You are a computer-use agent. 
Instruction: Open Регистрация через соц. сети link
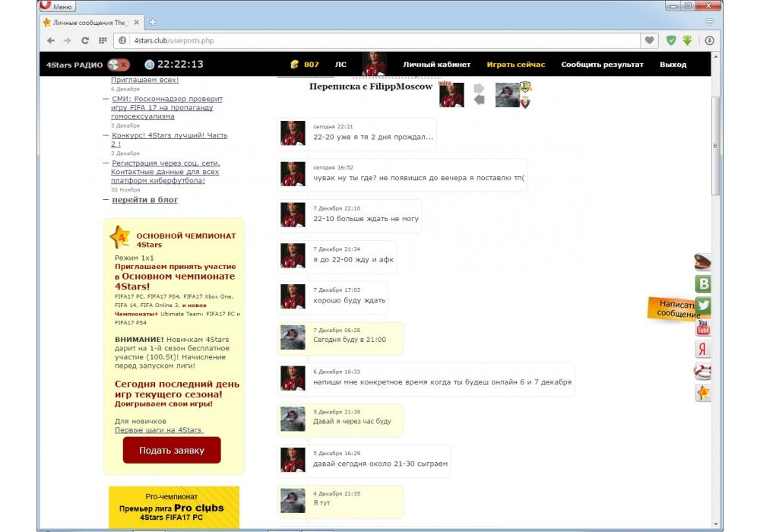165,172
